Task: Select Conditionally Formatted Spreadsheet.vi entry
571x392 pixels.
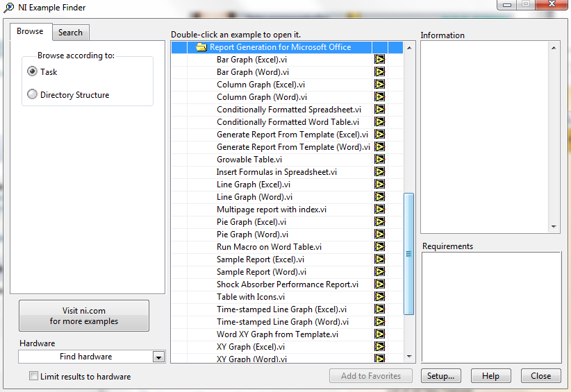Action: pyautogui.click(x=289, y=110)
